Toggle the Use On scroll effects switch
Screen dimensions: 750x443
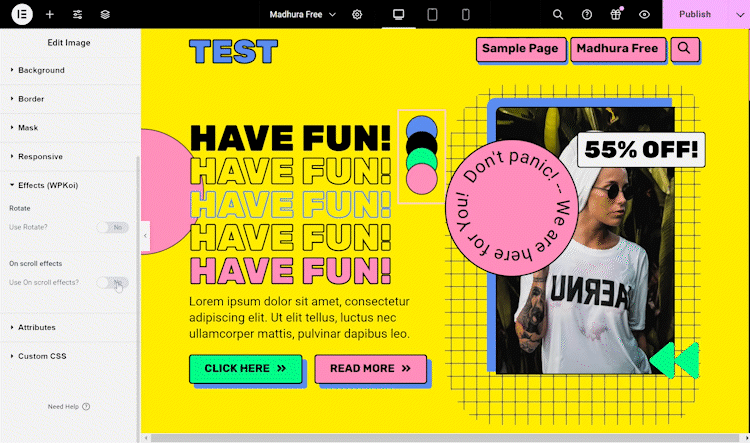pos(113,282)
